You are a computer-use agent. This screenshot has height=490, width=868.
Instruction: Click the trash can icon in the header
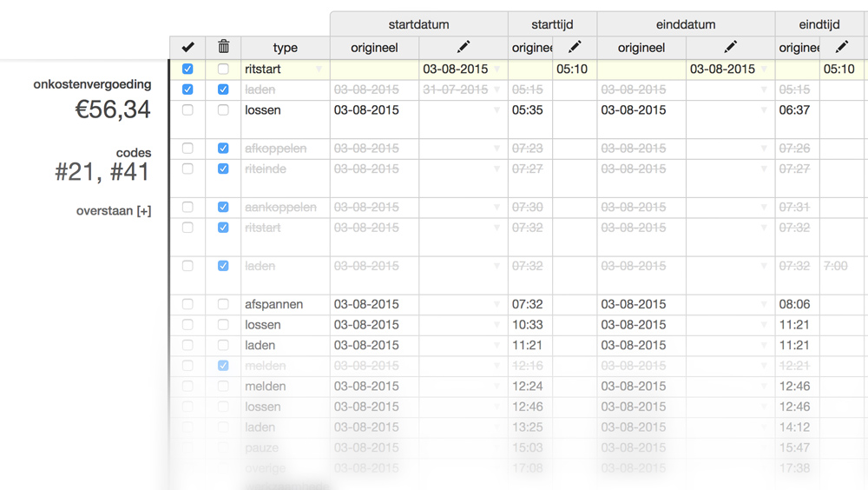coord(223,47)
